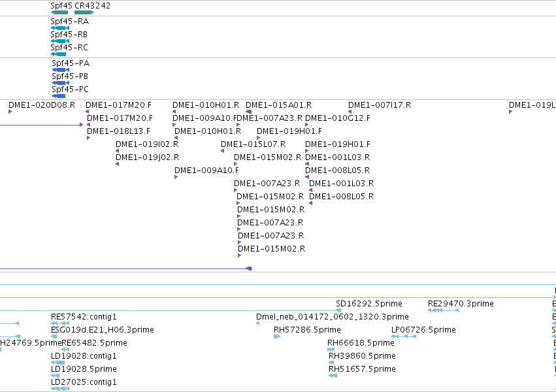556x392 pixels.
Task: Click the LD19028.5prime EST
Action: point(56,376)
